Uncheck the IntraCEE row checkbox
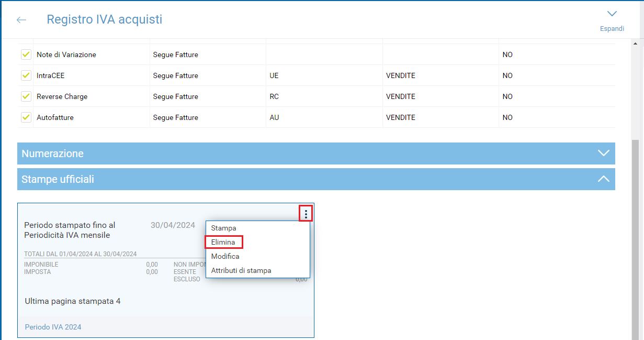This screenshot has width=644, height=340. point(26,75)
